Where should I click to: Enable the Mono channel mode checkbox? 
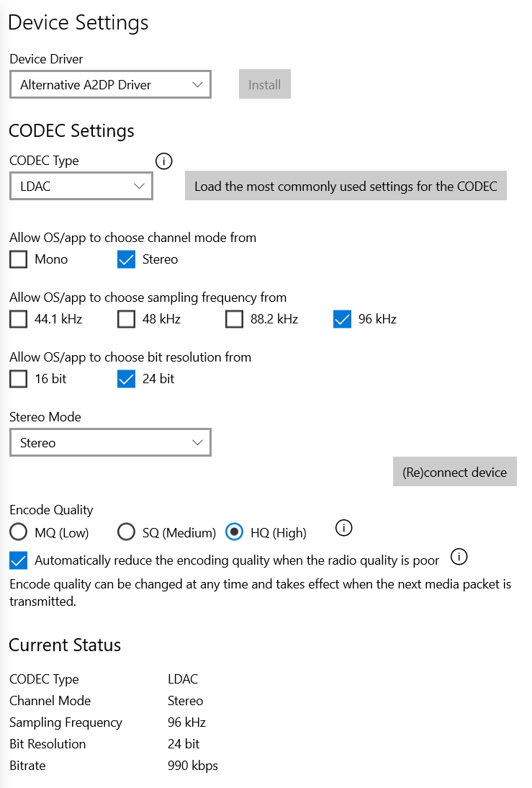pos(19,259)
